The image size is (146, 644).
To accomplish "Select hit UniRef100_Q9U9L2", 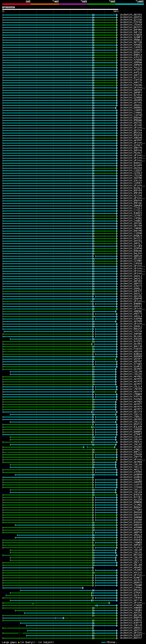I will click(131, 326).
